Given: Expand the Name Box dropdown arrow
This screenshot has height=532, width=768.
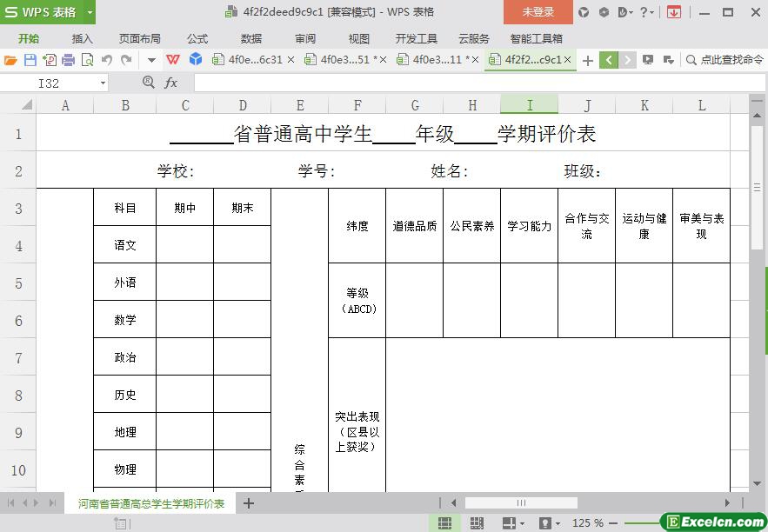Looking at the screenshot, I should [x=103, y=83].
